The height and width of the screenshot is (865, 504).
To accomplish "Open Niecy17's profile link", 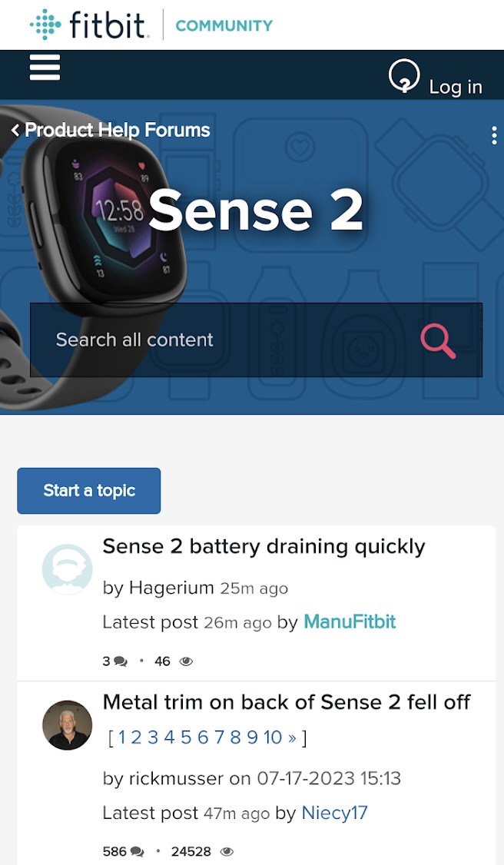I will tap(335, 813).
